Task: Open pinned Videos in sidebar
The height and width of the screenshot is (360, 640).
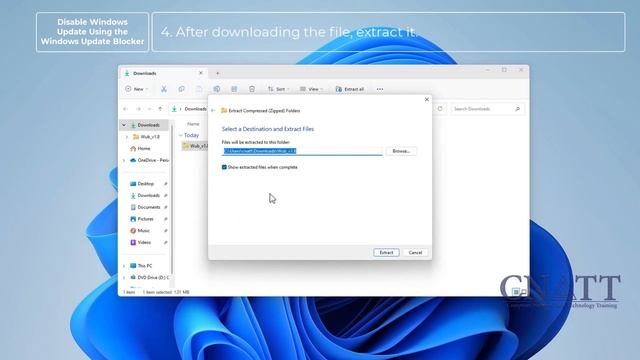Action: pos(140,242)
